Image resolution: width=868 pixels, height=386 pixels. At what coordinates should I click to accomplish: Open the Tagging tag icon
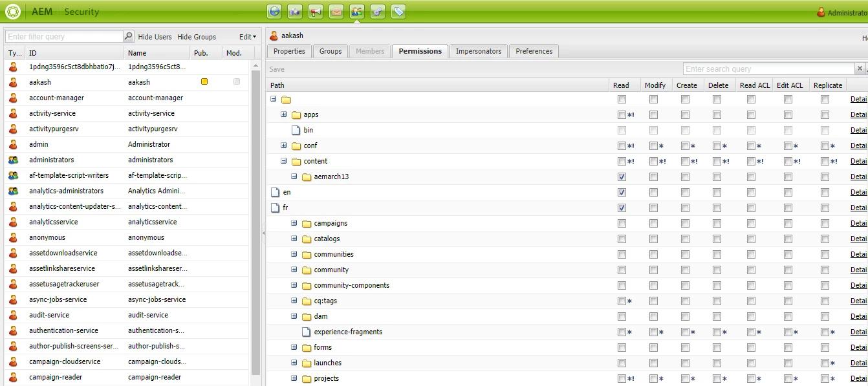(398, 11)
